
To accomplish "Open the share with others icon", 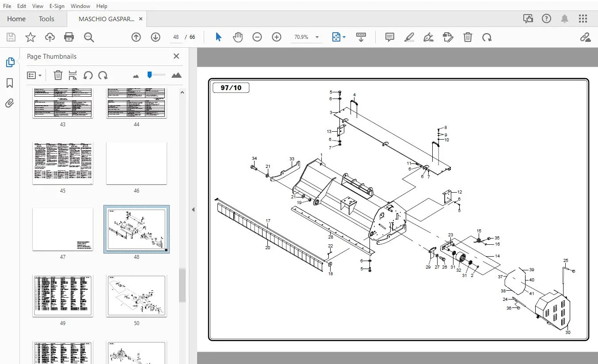I will pos(528,19).
